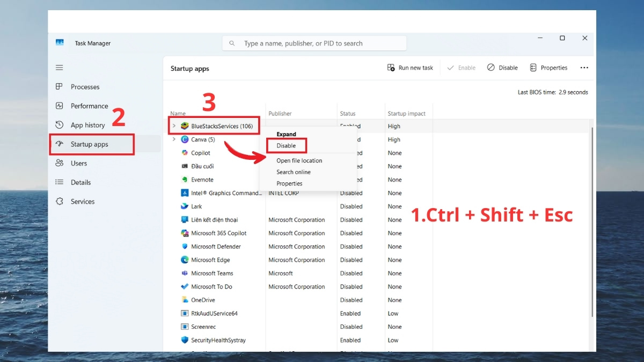Image resolution: width=644 pixels, height=362 pixels.
Task: Expand the BlueStacksServices group
Action: [173, 126]
